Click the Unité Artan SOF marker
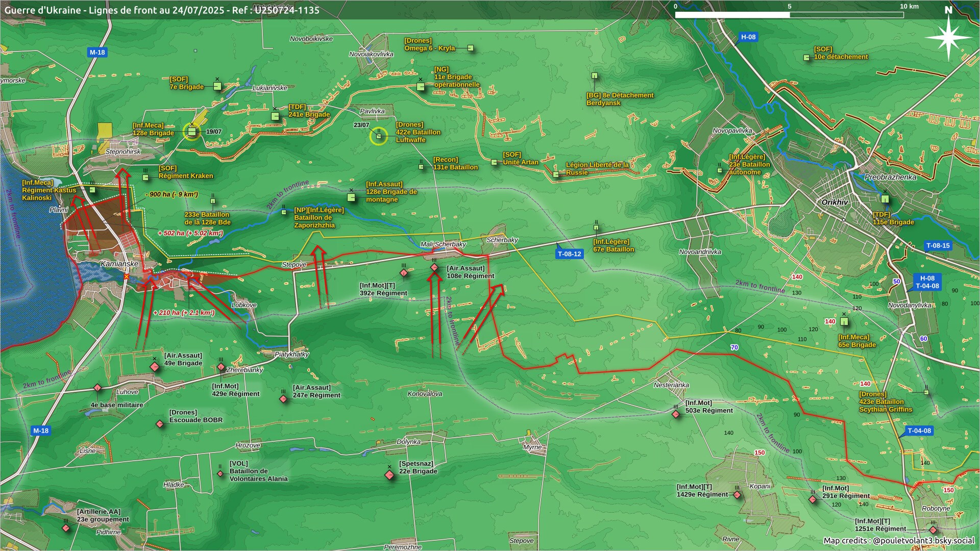Image resolution: width=980 pixels, height=551 pixels. [x=494, y=162]
